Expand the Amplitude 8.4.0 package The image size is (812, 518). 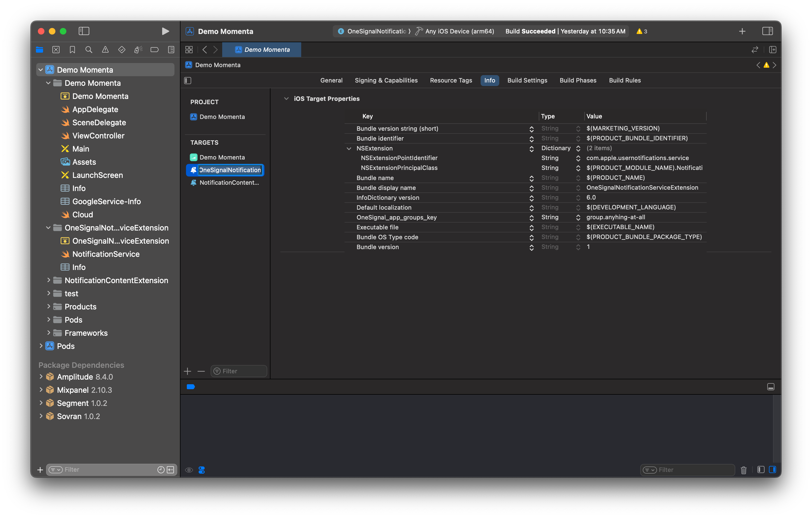[x=41, y=377]
